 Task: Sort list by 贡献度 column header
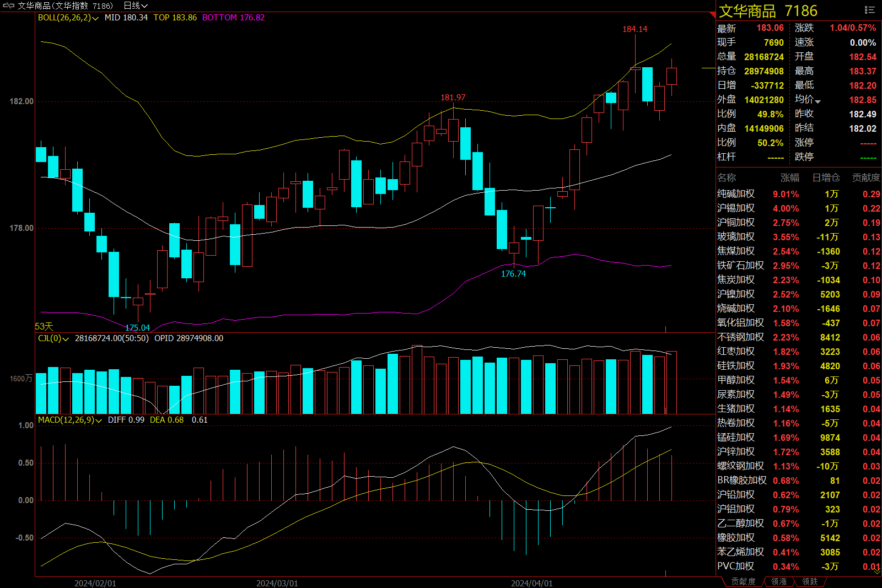tap(866, 177)
